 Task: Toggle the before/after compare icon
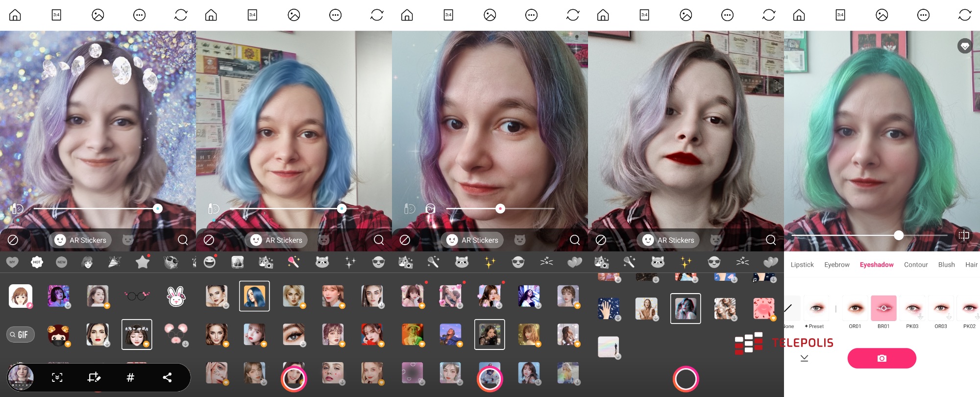pyautogui.click(x=964, y=235)
